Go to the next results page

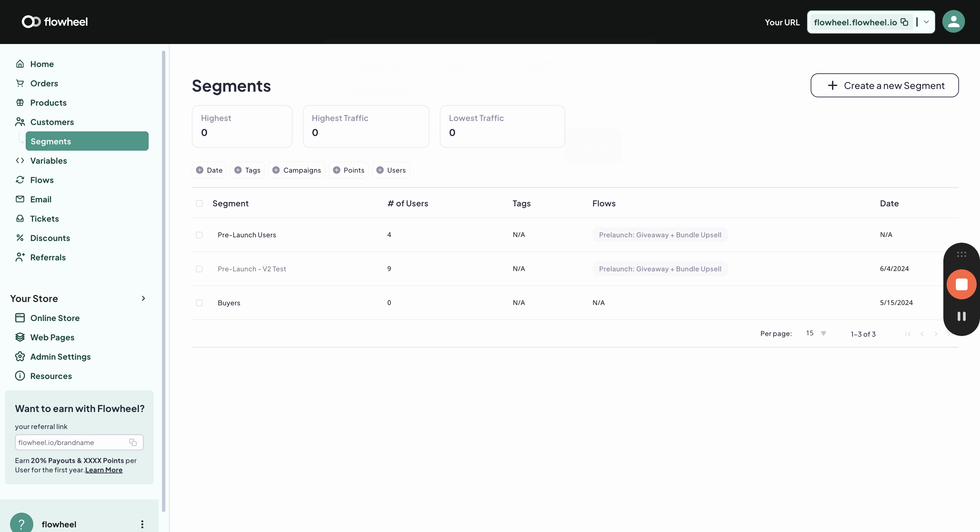(x=936, y=334)
